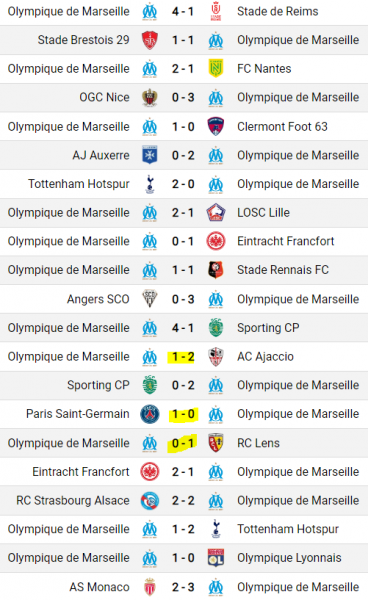The height and width of the screenshot is (600, 368).
Task: Open the Eintracht Francfort home team link
Action: (x=81, y=472)
